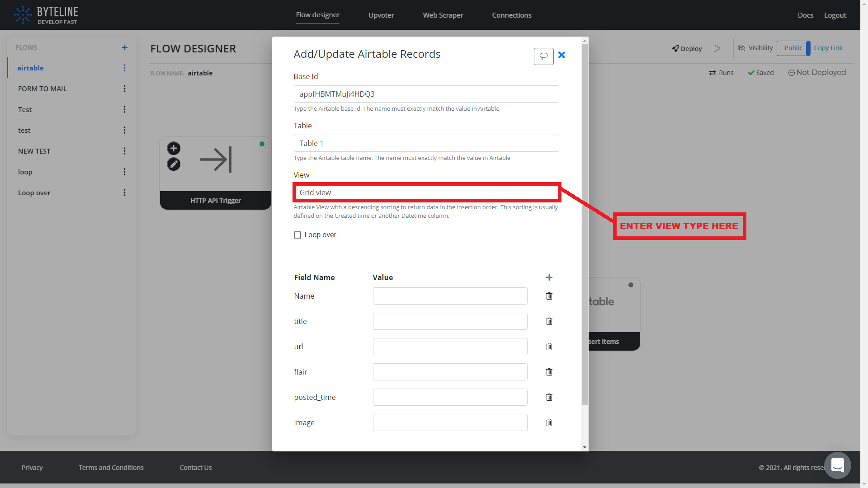The width and height of the screenshot is (868, 488).
Task: Delete the title field row
Action: [549, 321]
